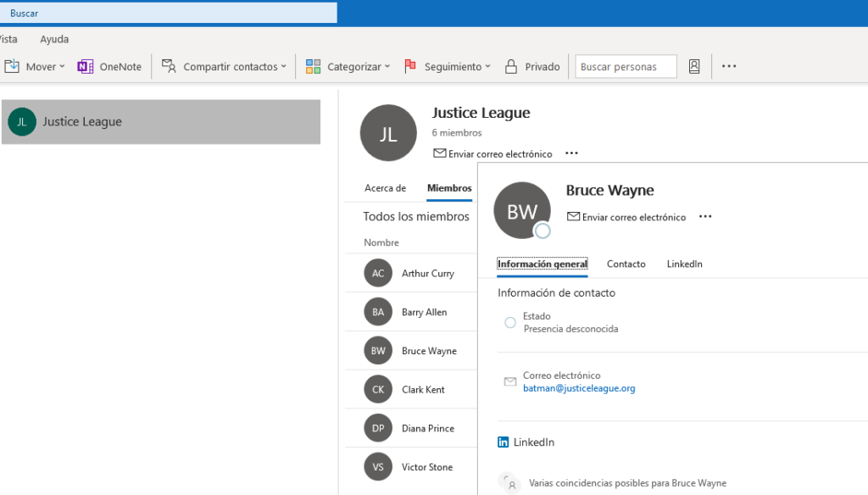
Task: Expand the Compartir contactos dropdown arrow
Action: 283,66
